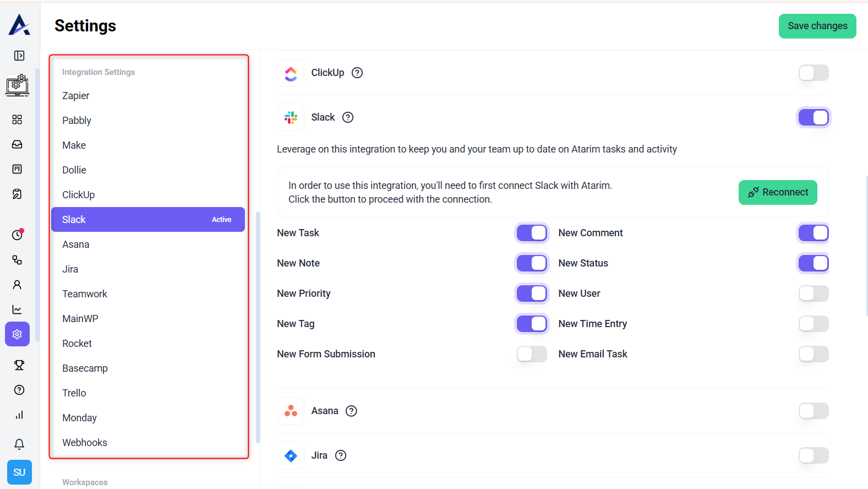Open Webhooks from the settings list
Viewport: 868px width, 489px height.
point(85,443)
